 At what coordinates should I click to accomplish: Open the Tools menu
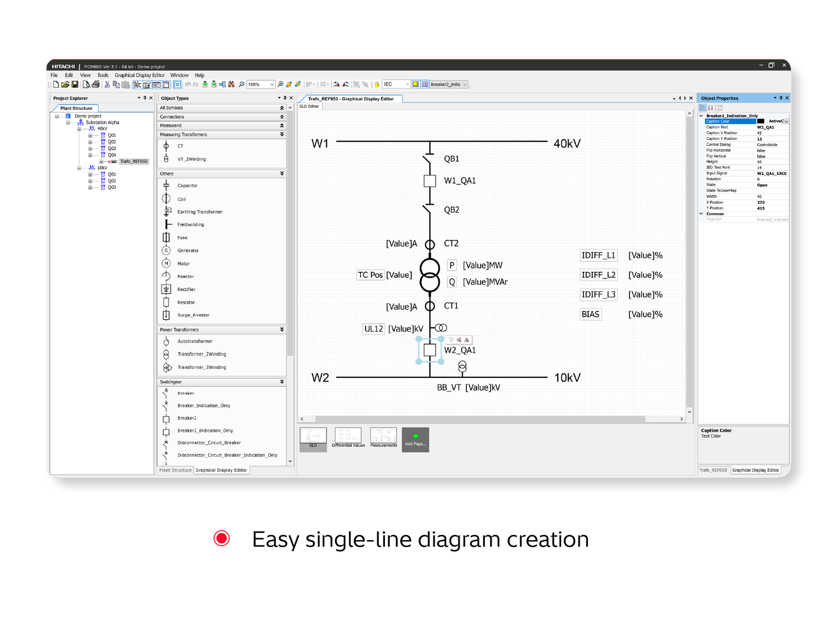(x=103, y=75)
